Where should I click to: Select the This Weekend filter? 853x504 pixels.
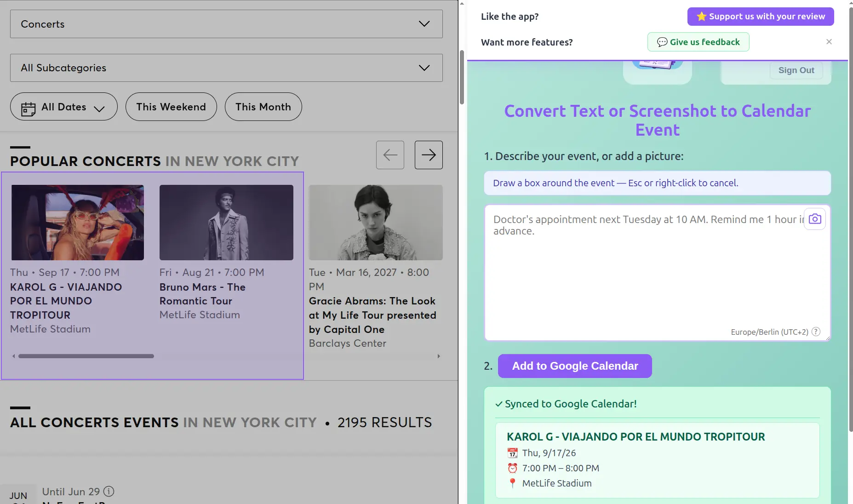[x=171, y=107]
